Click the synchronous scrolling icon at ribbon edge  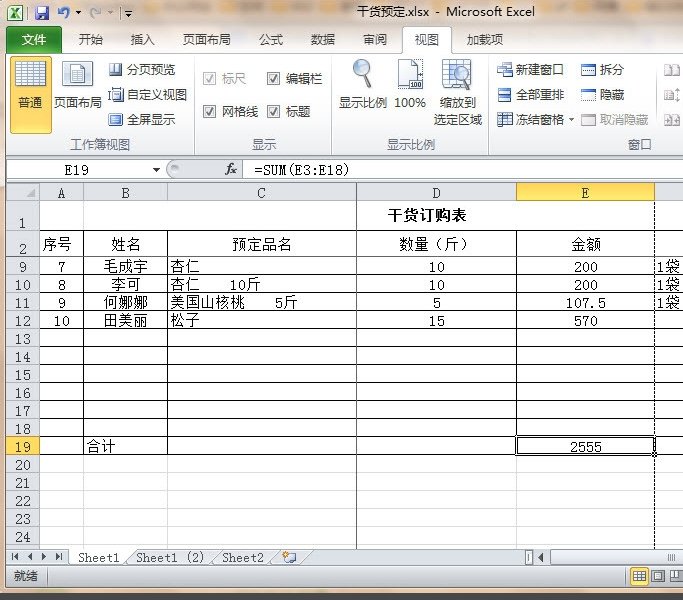(x=672, y=95)
